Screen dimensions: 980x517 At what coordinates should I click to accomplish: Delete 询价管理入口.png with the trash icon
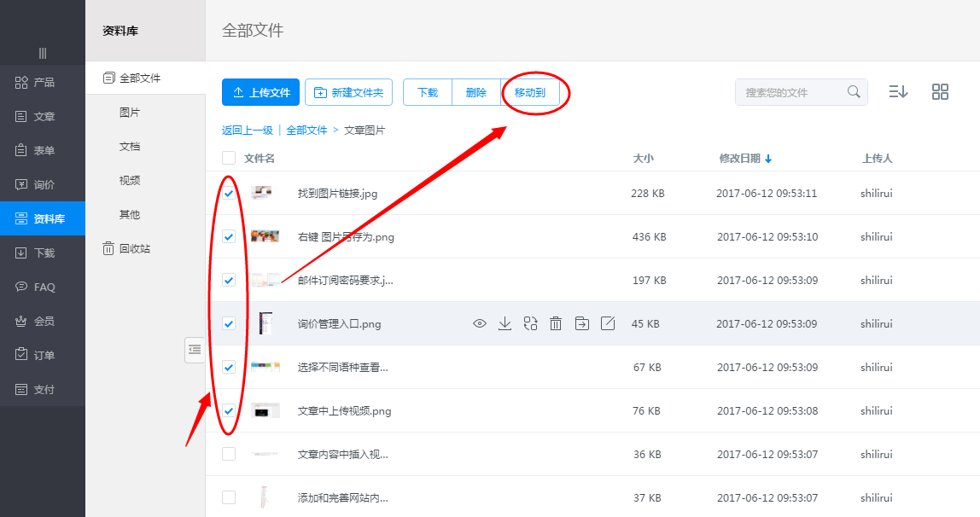[x=556, y=323]
